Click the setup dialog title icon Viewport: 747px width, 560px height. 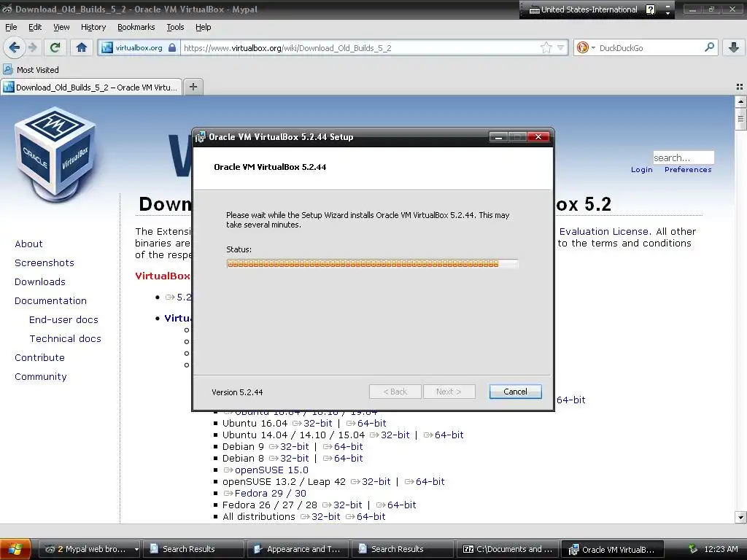pyautogui.click(x=200, y=137)
